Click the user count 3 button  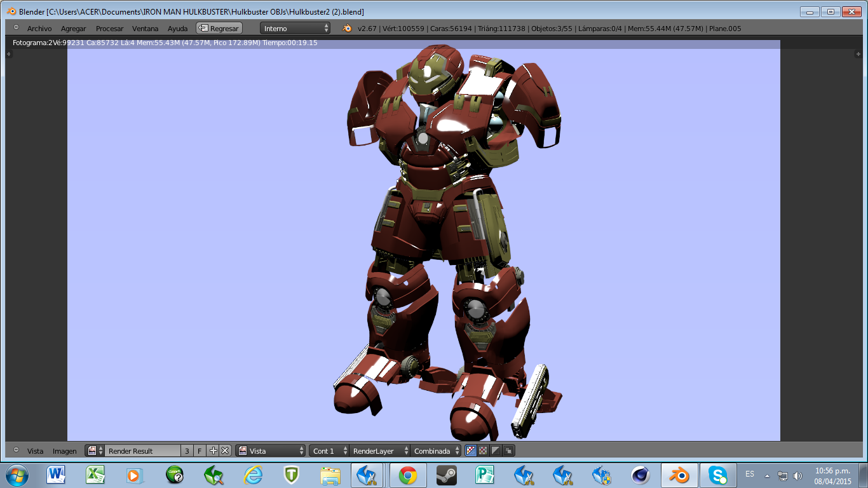pos(187,451)
